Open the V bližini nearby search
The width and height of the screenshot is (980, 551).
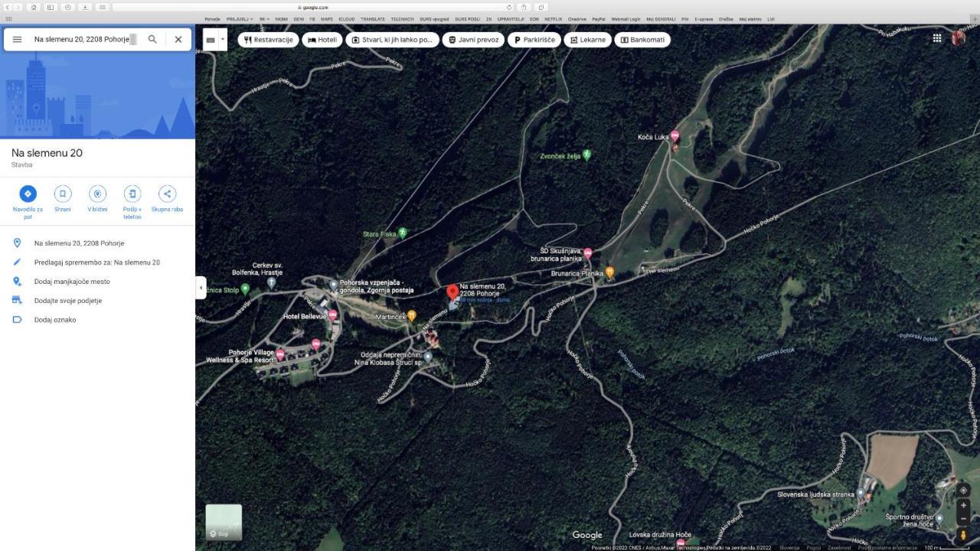tap(97, 194)
